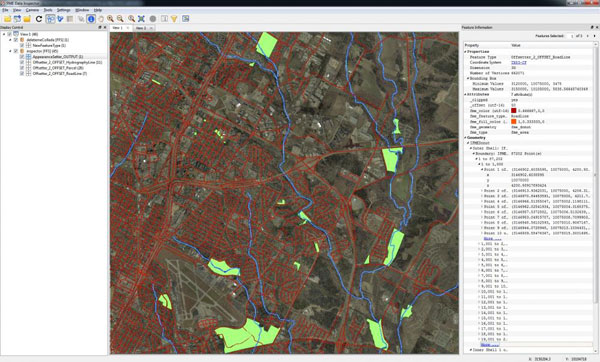Viewport: 600px width, 362px height.
Task: Open the File menu
Action: tap(5, 10)
